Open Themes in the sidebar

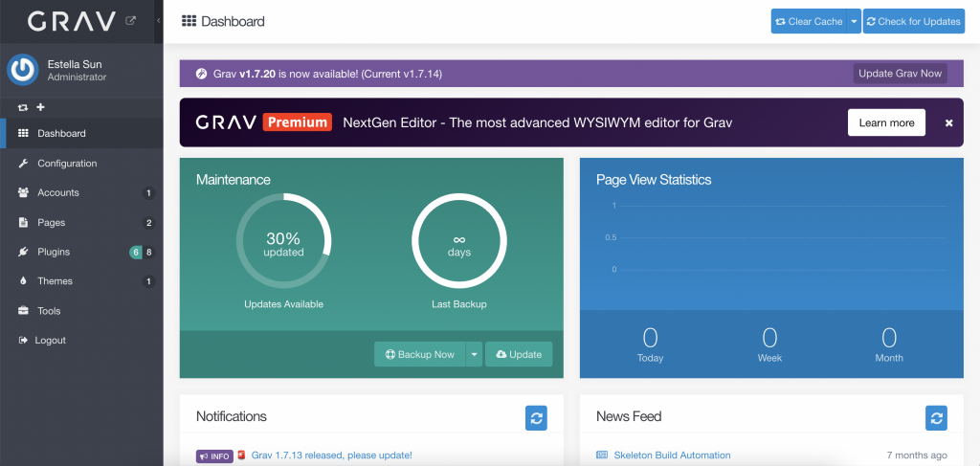pyautogui.click(x=81, y=281)
